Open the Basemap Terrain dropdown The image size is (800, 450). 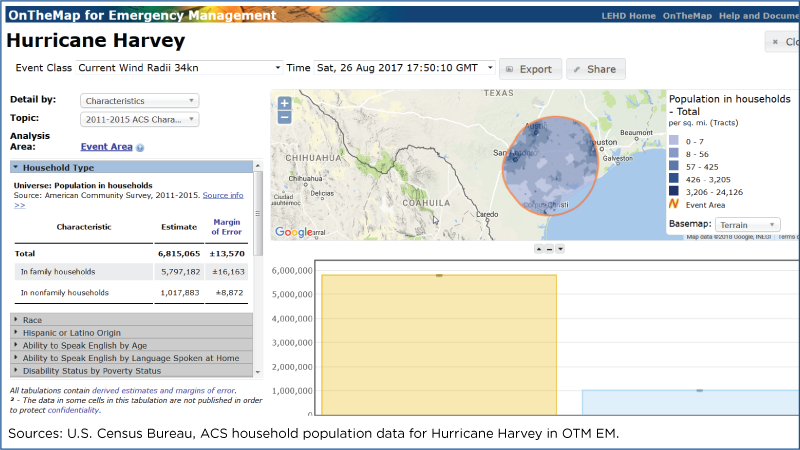747,224
